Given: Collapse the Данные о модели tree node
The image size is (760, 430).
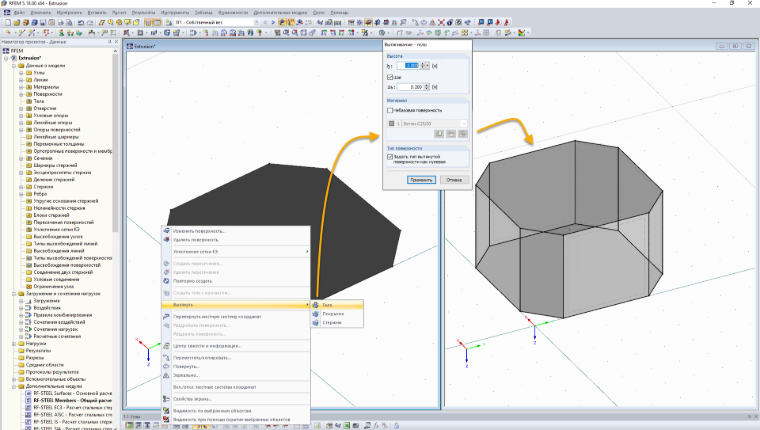Looking at the screenshot, I should (x=14, y=65).
